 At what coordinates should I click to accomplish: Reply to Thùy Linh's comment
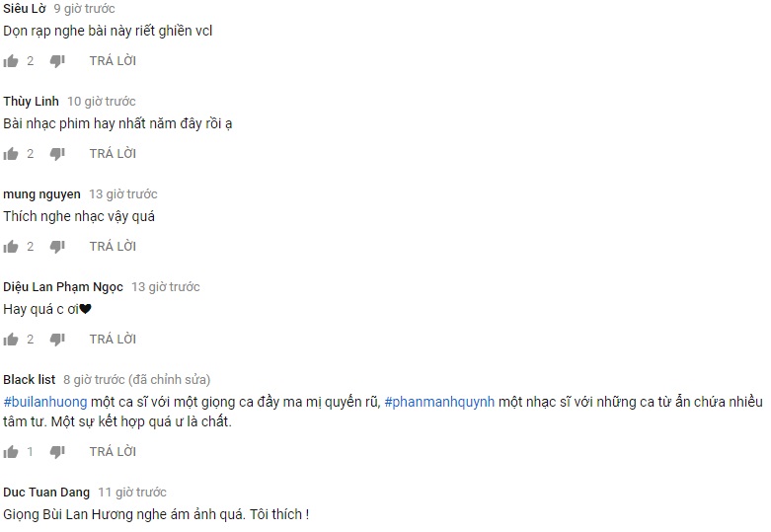[x=113, y=153]
